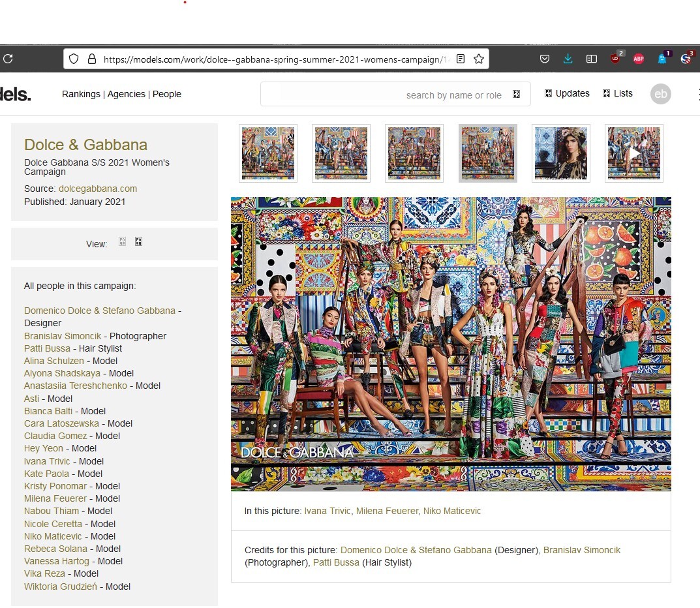Click the site security padlock icon

point(92,59)
